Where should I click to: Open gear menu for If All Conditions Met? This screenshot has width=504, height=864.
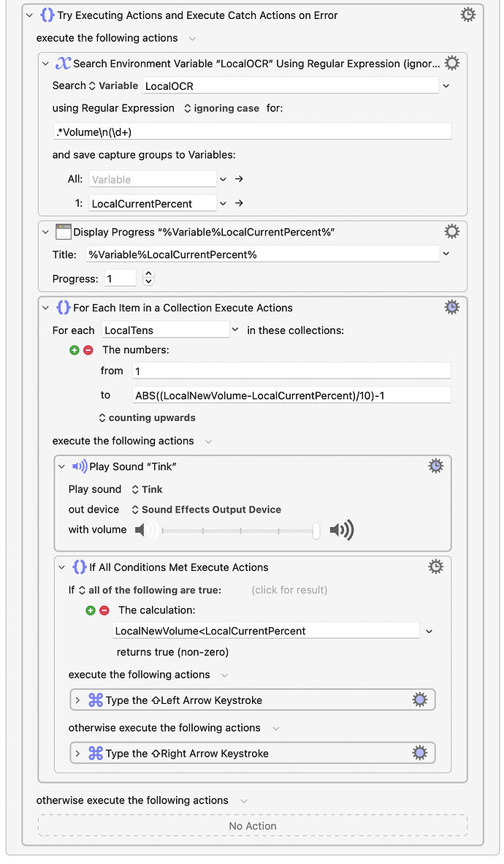coord(435,567)
